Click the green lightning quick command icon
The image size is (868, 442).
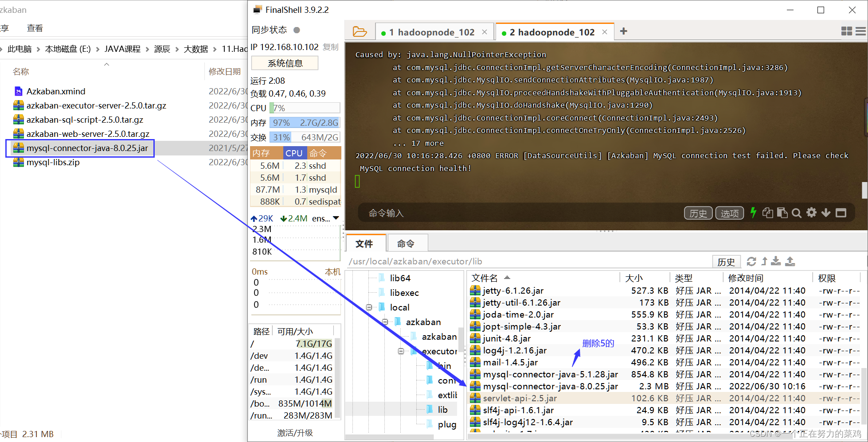pos(753,213)
